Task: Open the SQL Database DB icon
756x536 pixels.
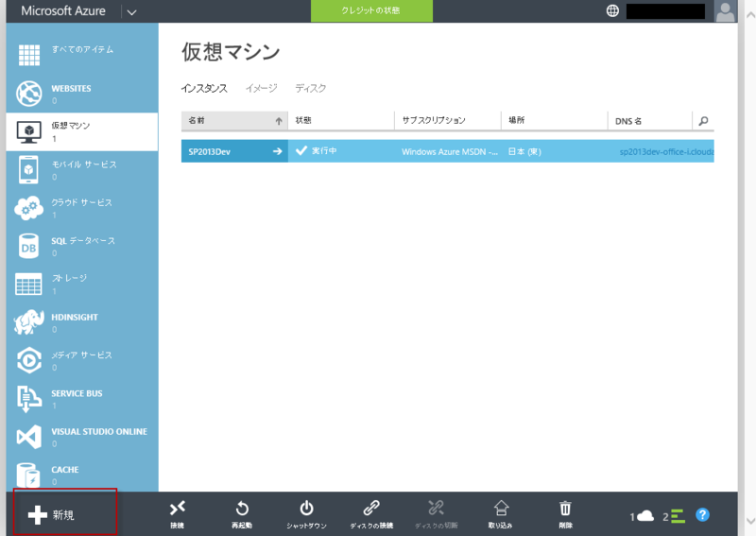Action: [x=28, y=246]
